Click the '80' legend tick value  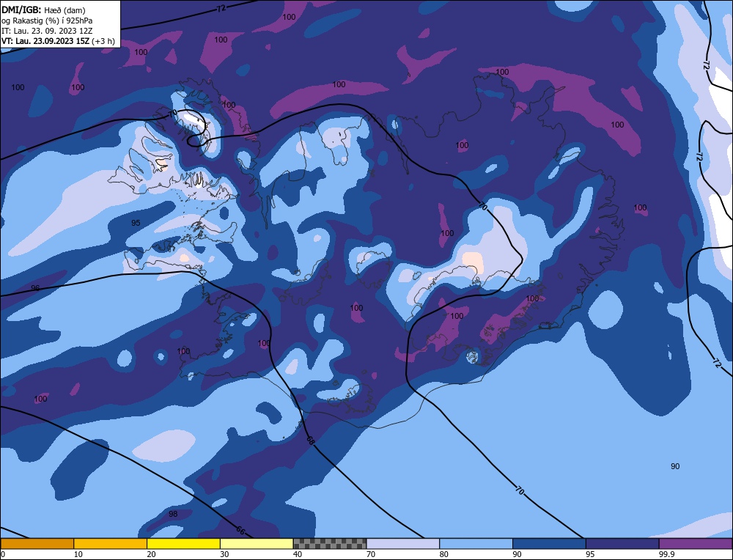coord(443,554)
